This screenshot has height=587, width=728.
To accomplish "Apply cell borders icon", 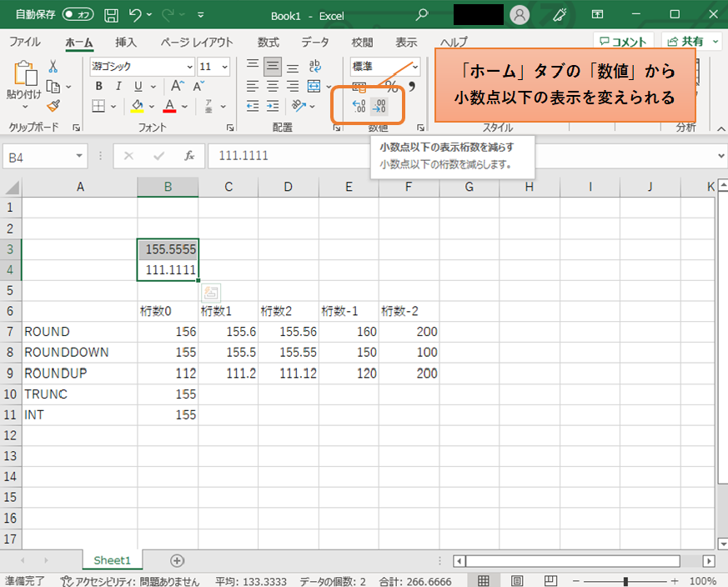I will click(x=98, y=107).
